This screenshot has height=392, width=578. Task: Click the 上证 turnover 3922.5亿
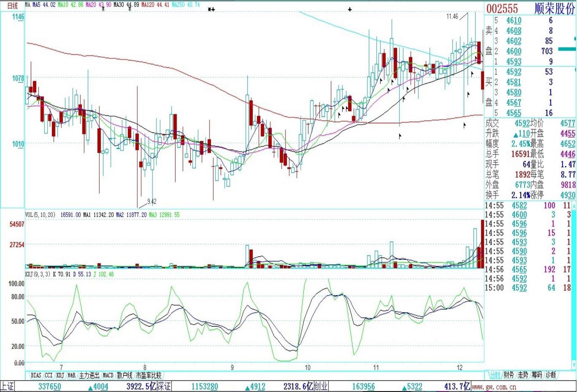point(141,387)
